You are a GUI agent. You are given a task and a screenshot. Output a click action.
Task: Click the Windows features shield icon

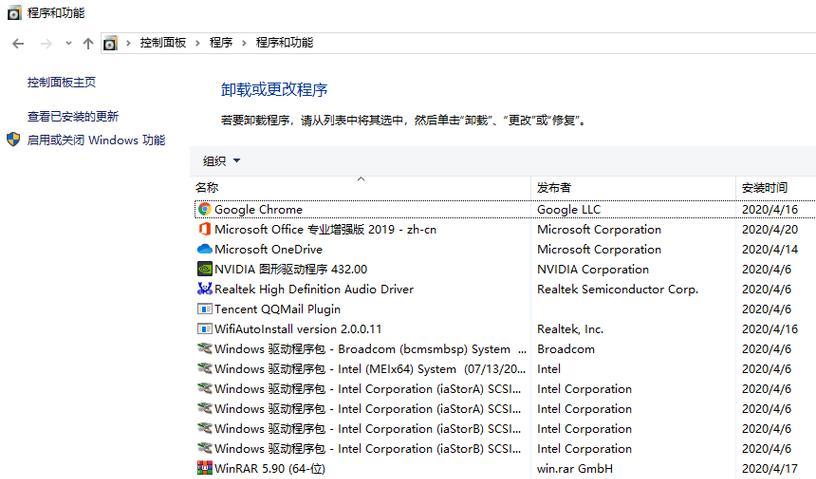click(x=13, y=140)
